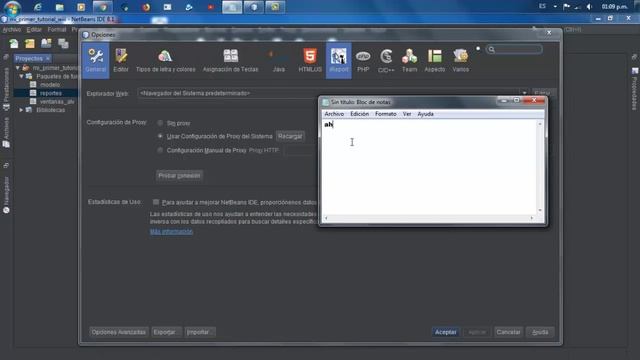
Task: Click the Recargar button
Action: coord(290,136)
